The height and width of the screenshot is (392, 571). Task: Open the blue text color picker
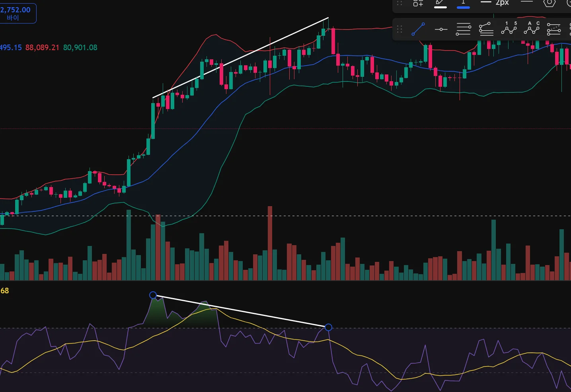click(x=463, y=4)
